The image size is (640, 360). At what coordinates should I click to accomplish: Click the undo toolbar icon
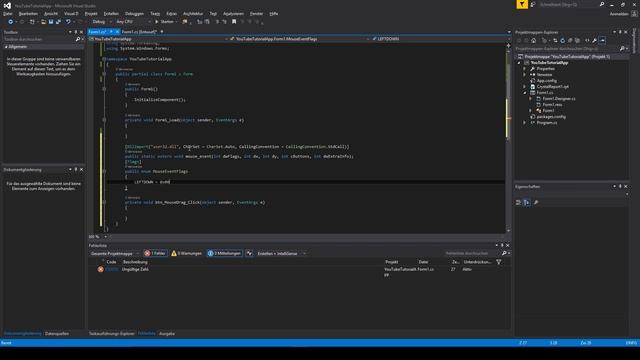(x=68, y=22)
